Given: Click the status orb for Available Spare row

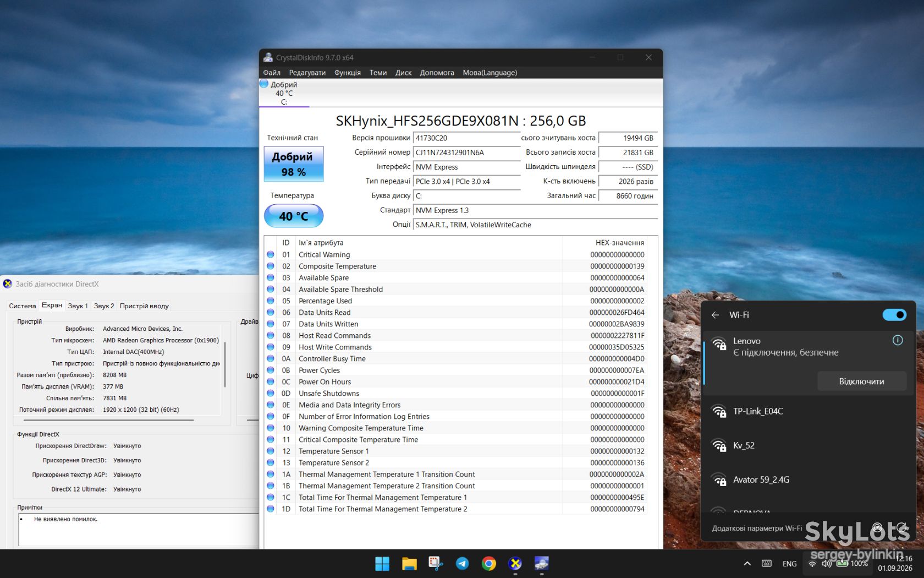Looking at the screenshot, I should click(x=271, y=277).
